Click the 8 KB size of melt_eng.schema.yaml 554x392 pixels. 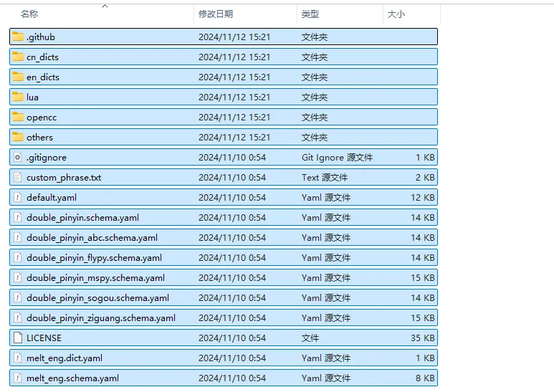pos(425,378)
